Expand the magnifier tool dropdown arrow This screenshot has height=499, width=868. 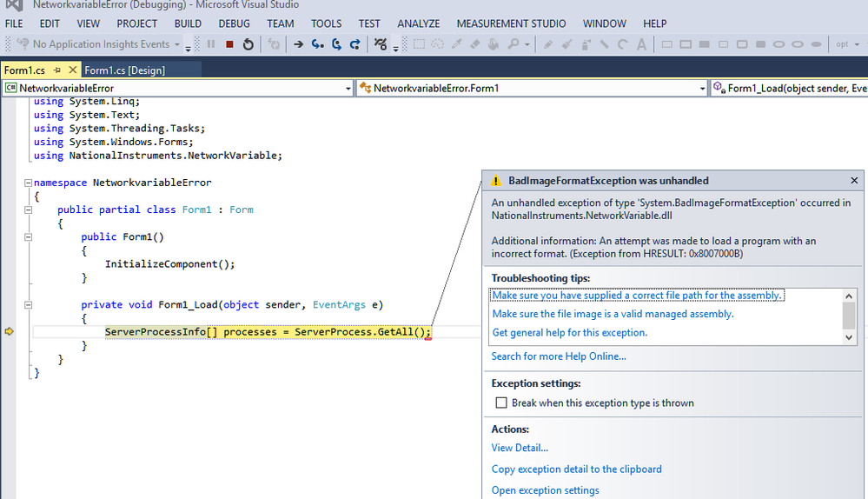(527, 44)
